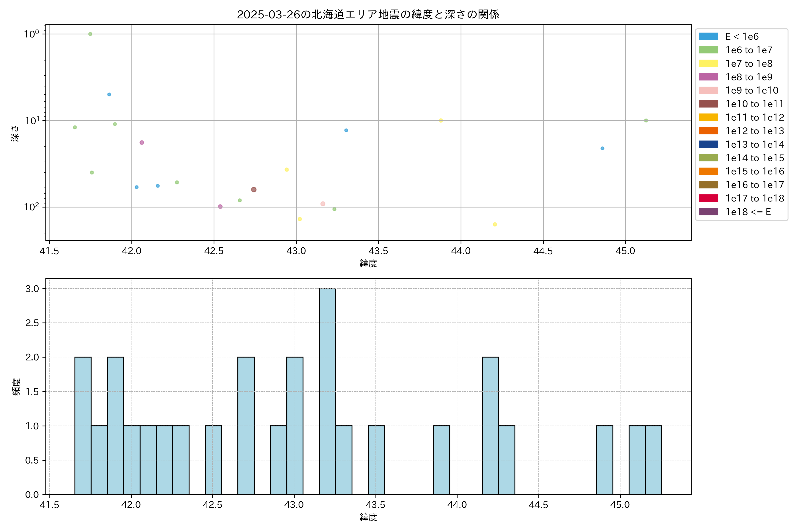Screen dimensions: 798x532
Task: Click the purple 1e8 to 1e9 legend swatch
Action: pyautogui.click(x=708, y=77)
